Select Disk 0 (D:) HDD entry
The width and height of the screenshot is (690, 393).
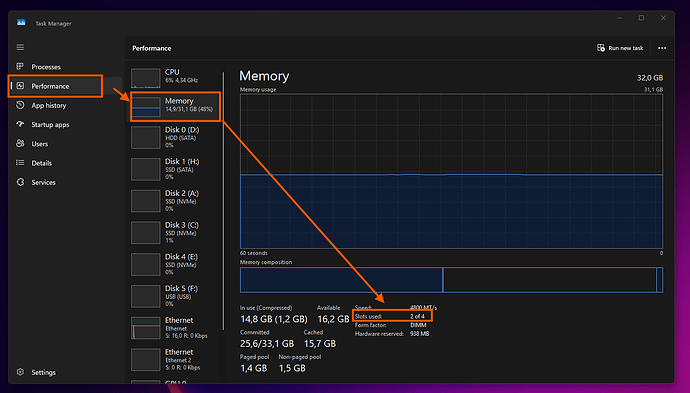[x=175, y=137]
